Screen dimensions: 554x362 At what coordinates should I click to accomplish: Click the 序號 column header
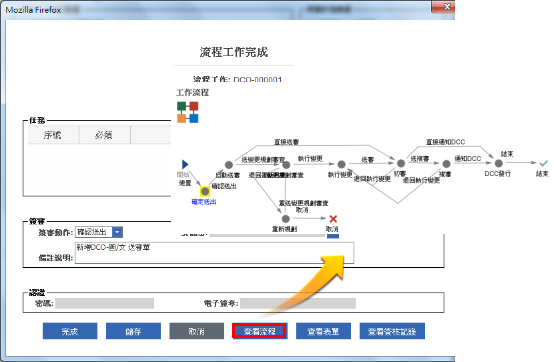click(53, 135)
